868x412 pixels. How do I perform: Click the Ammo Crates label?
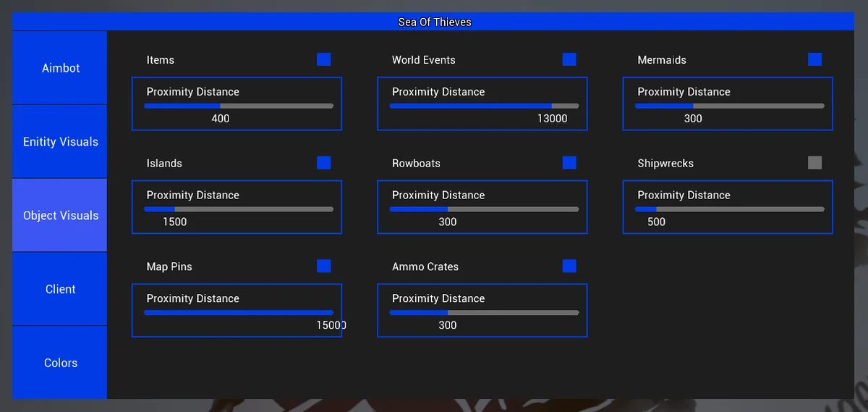click(x=425, y=267)
